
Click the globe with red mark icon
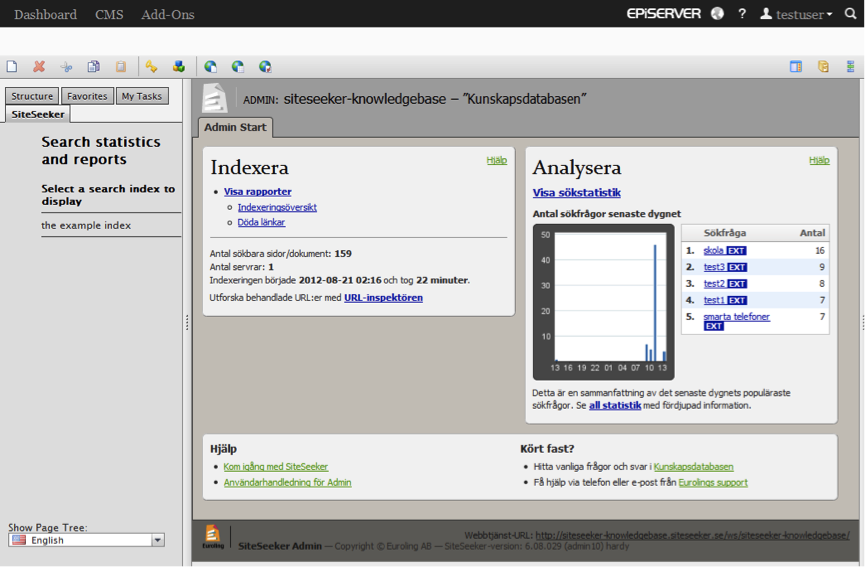(x=265, y=67)
